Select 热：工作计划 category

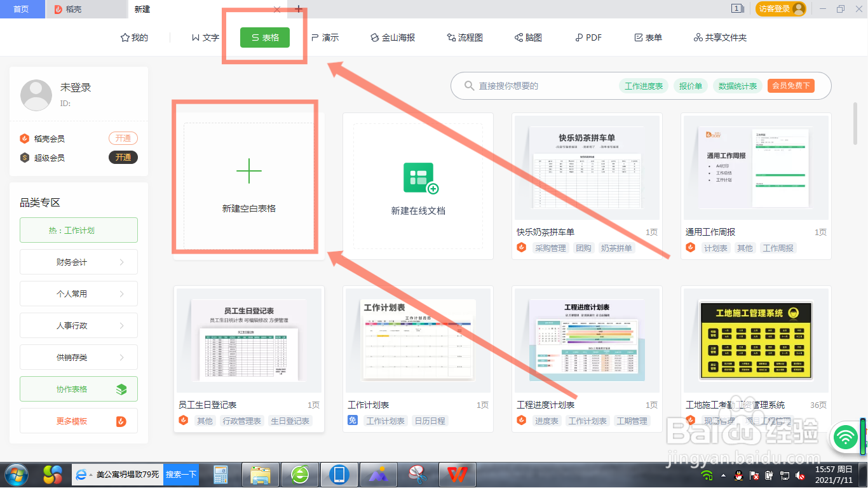click(79, 230)
